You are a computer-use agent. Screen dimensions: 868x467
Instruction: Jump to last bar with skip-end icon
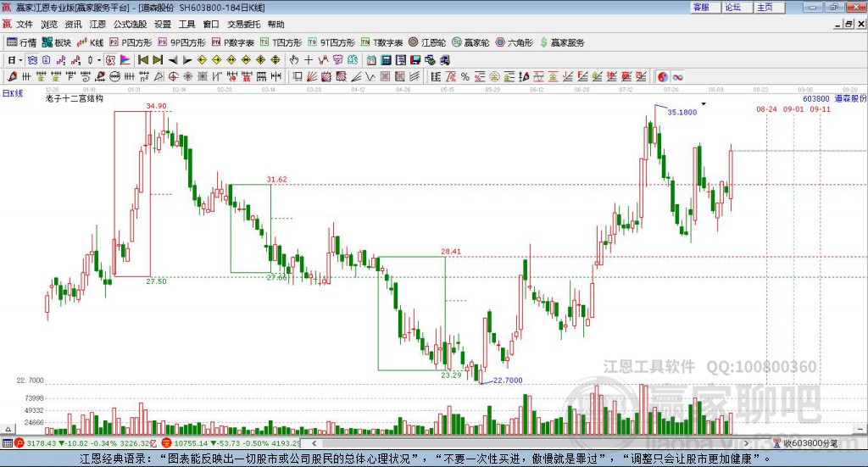tap(158, 60)
